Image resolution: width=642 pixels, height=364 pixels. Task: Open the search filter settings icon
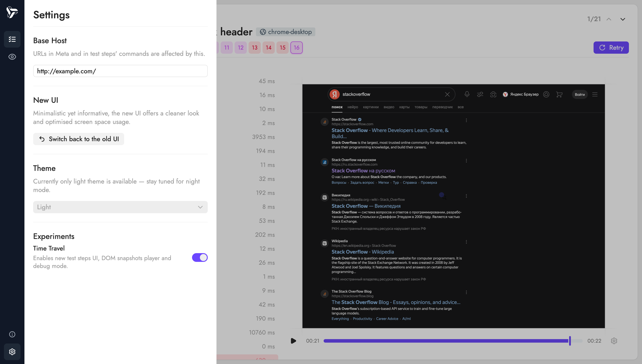tap(480, 94)
